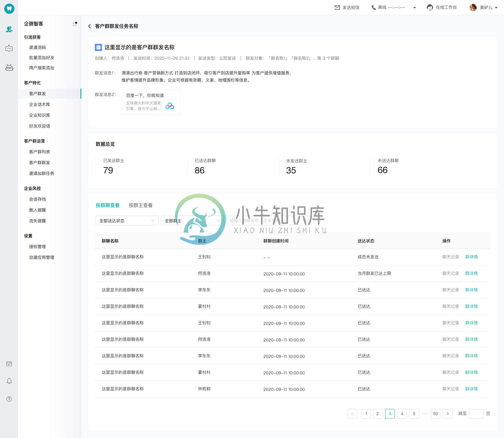The height and width of the screenshot is (438, 504).
Task: Go to the next page arrow
Action: tap(448, 414)
